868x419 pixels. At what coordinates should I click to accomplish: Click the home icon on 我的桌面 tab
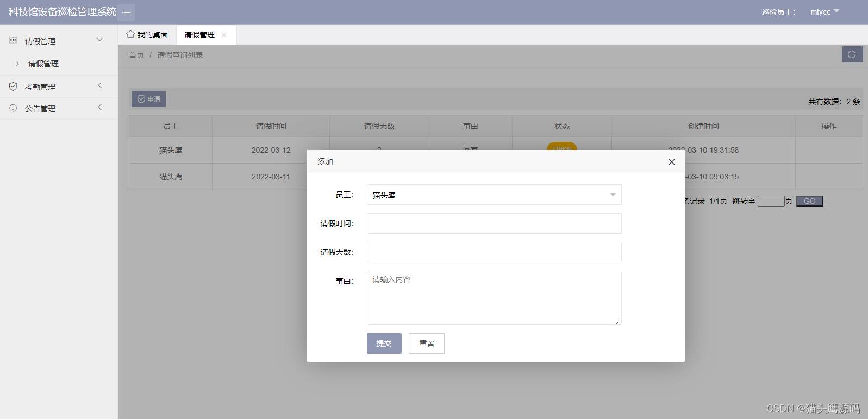(130, 34)
